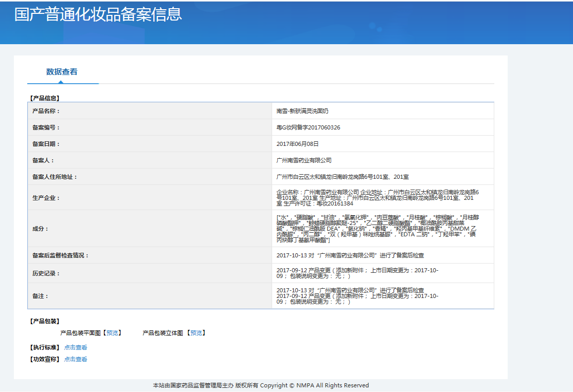The height and width of the screenshot is (392, 573).
Task: Click the 2017-10-13 entry in 备案后监督检查情况 row
Action: pos(350,255)
